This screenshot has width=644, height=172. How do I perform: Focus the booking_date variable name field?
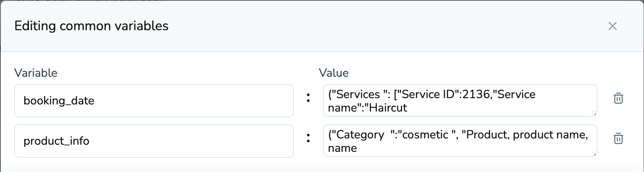(x=154, y=101)
